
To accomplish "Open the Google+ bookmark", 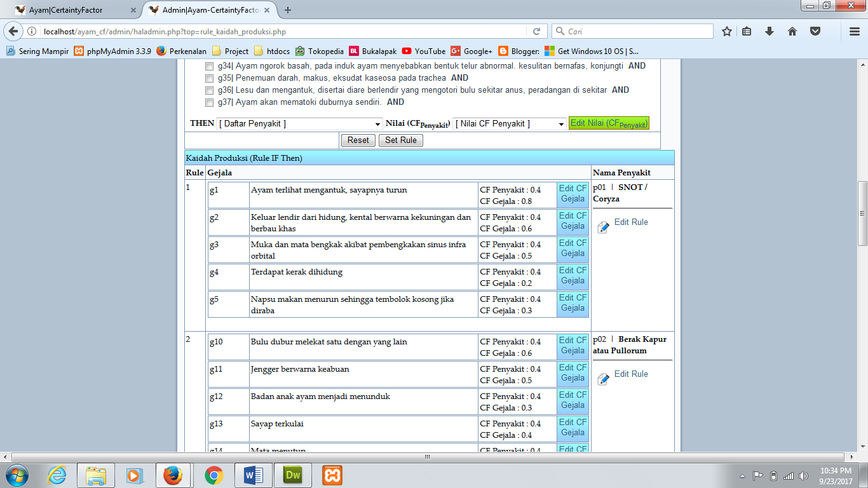I will coord(471,51).
